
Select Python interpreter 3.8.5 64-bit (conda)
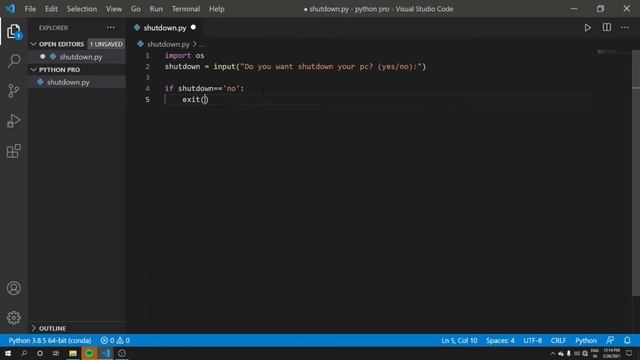click(x=50, y=340)
